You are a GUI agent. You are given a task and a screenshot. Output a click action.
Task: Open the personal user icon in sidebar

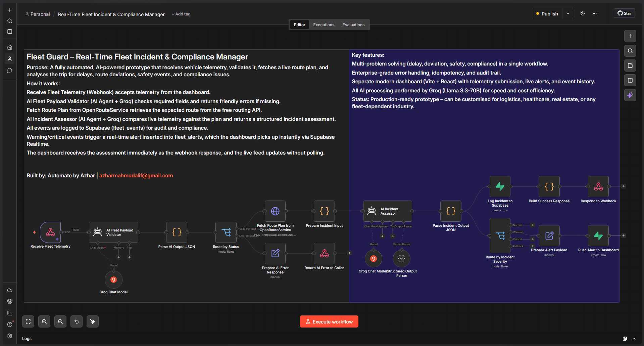(x=10, y=59)
